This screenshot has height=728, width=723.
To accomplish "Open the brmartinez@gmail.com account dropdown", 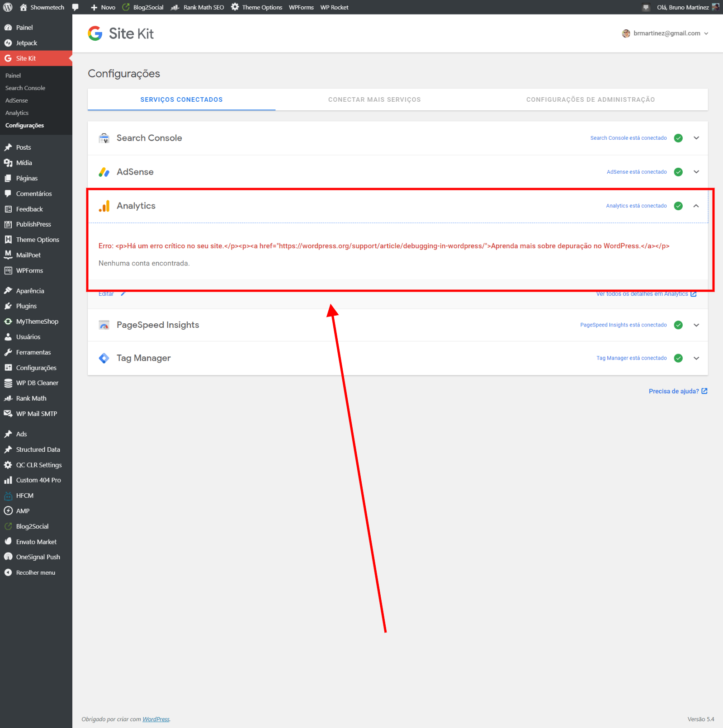I will 665,33.
